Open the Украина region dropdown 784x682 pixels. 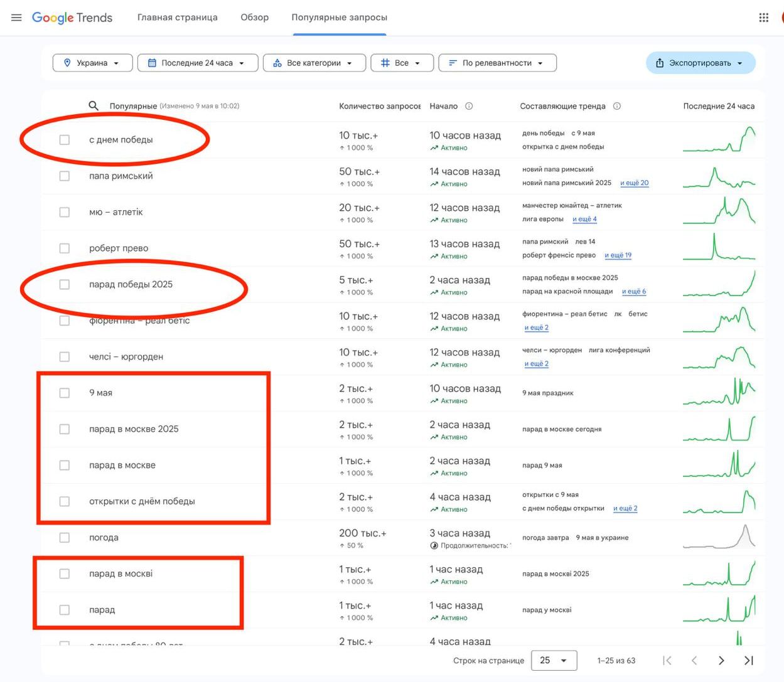92,63
